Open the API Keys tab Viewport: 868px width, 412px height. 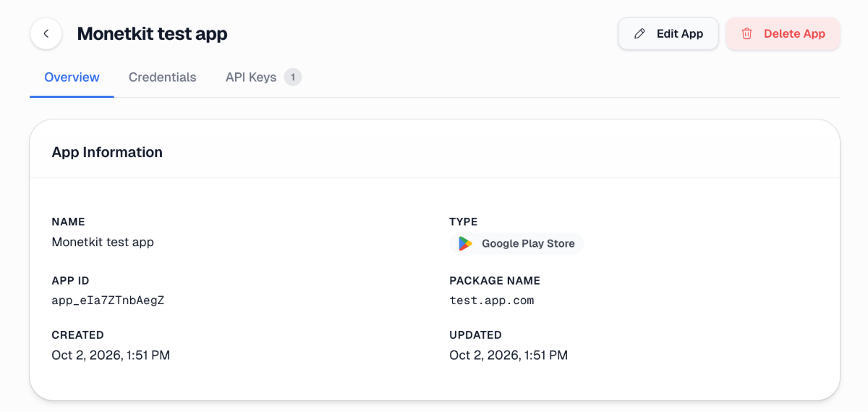(x=263, y=77)
